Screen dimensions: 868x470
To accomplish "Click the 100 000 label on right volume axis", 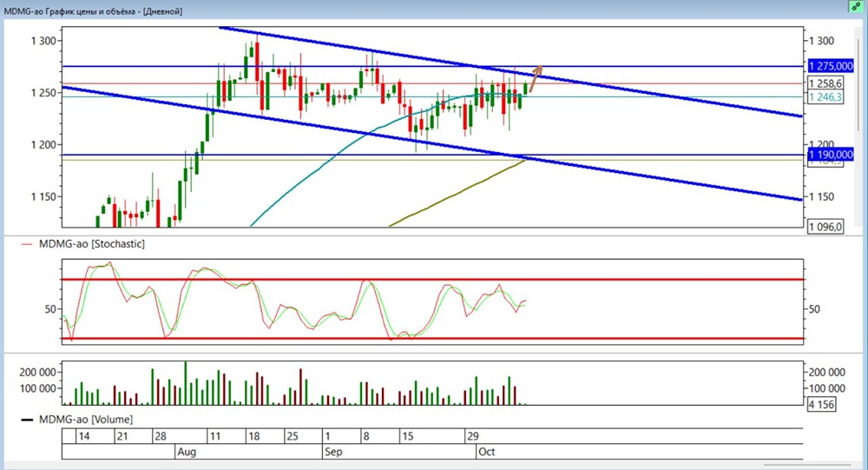I will (x=827, y=388).
